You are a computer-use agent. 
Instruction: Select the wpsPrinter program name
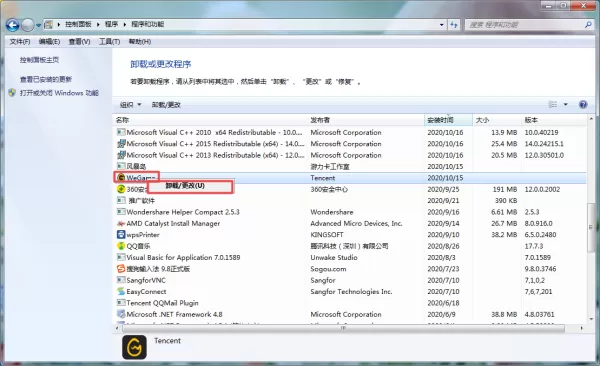pos(143,235)
